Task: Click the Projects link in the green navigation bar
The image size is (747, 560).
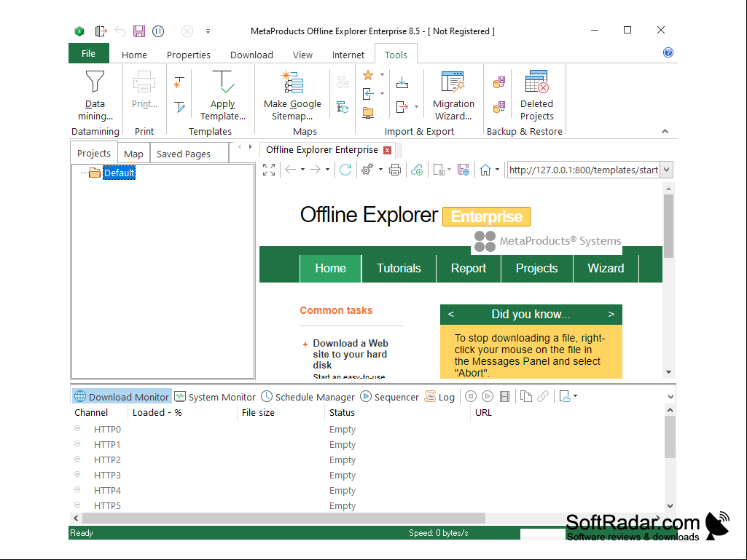Action: tap(536, 268)
